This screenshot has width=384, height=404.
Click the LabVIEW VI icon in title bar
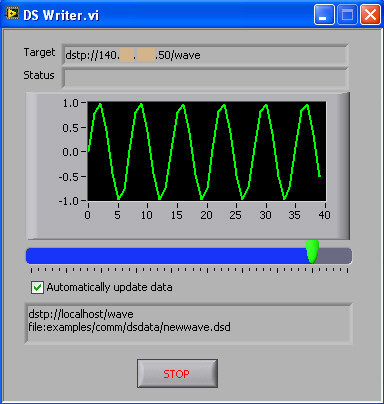[x=11, y=14]
